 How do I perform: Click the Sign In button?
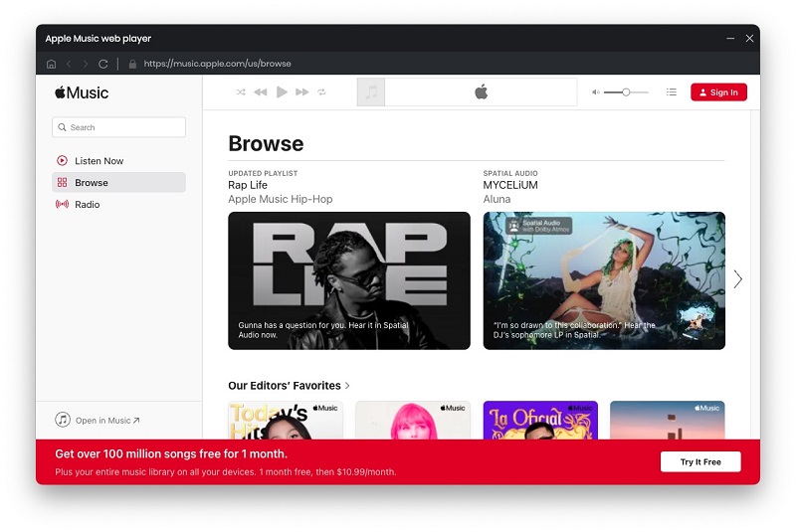[x=718, y=92]
